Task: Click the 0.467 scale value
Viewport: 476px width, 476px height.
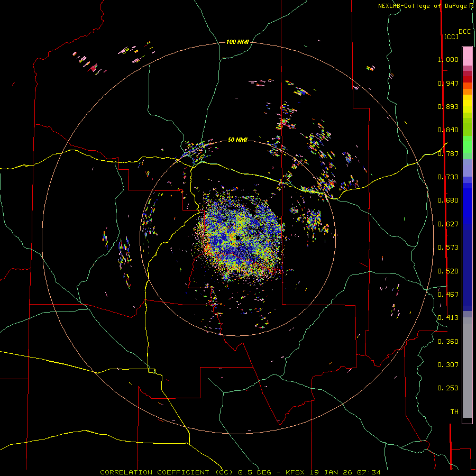Action: [448, 295]
